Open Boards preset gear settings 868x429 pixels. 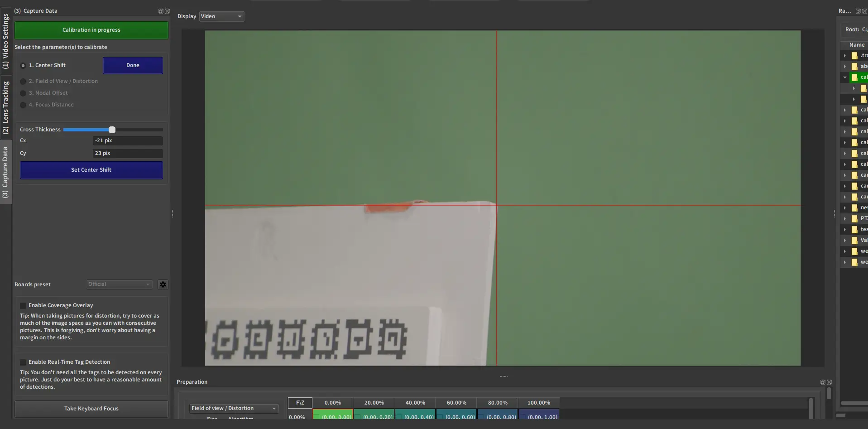(x=163, y=284)
